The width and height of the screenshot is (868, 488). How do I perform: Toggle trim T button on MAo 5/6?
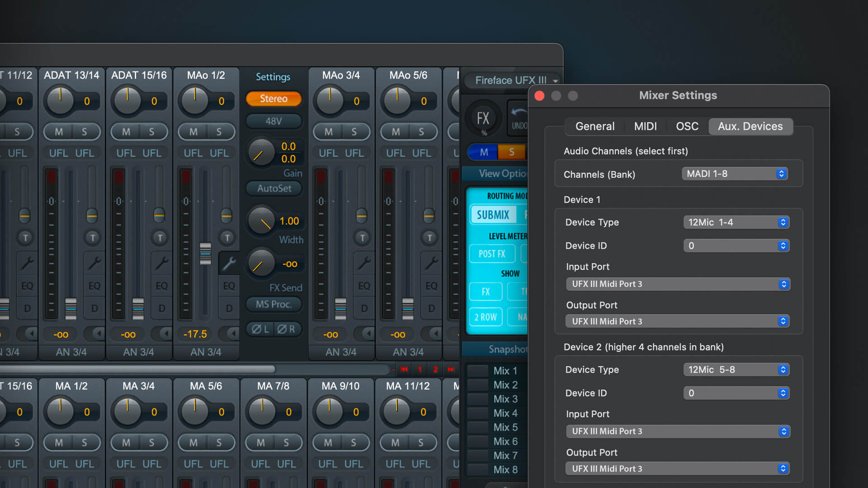[429, 238]
